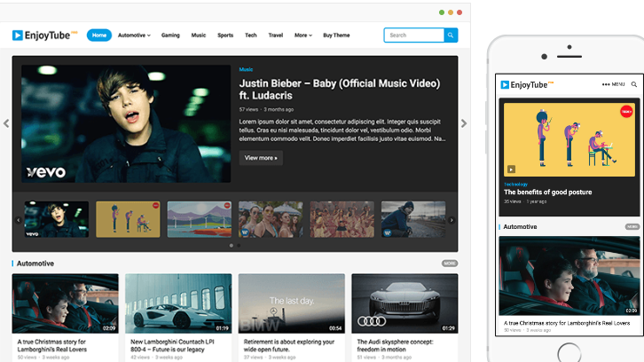Open the Sports menu item
This screenshot has width=644, height=362.
click(x=225, y=35)
